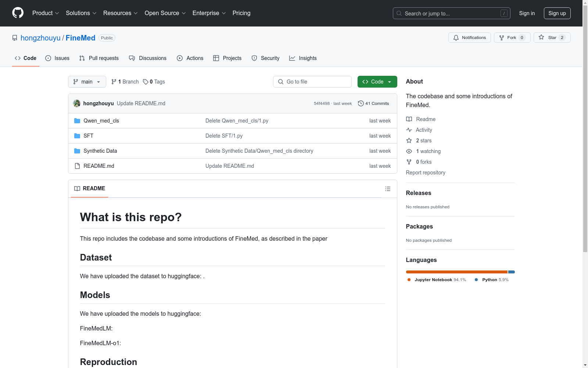This screenshot has width=588, height=368.
Task: Click the README outline list icon
Action: pos(387,189)
